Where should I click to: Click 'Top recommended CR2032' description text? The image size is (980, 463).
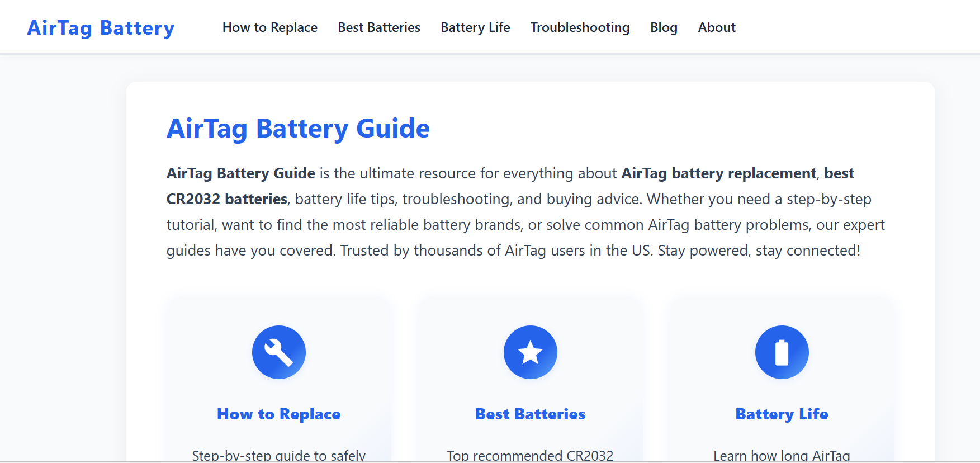[530, 455]
